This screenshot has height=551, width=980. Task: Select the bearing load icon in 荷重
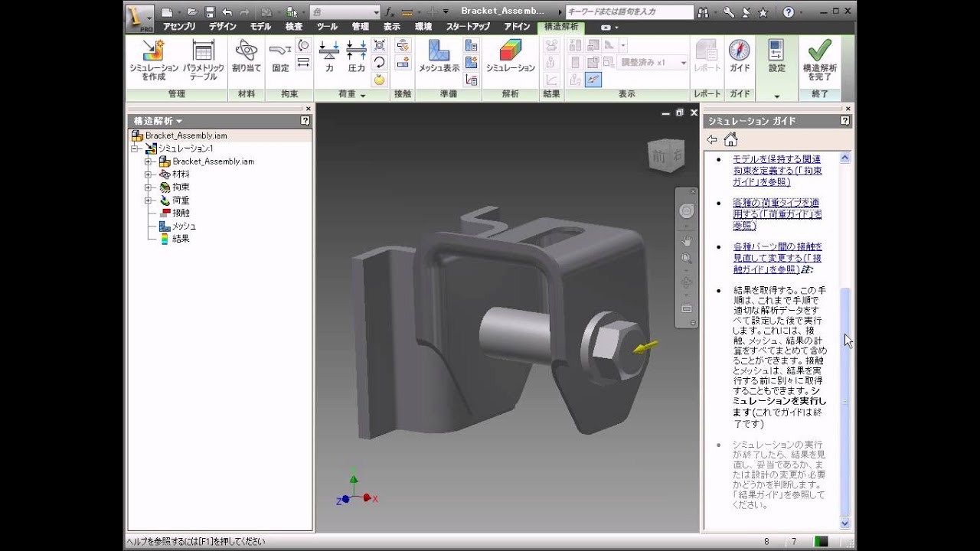[x=379, y=46]
